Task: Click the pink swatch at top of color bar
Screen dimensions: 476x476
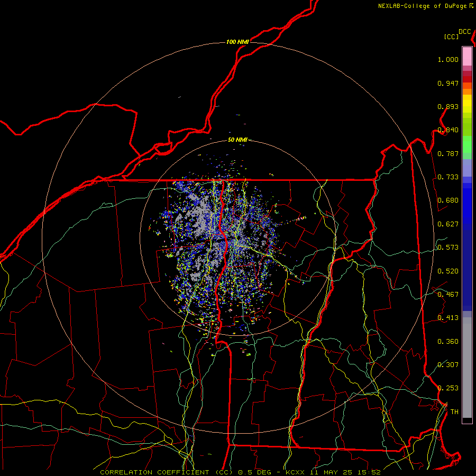Action: coord(467,56)
